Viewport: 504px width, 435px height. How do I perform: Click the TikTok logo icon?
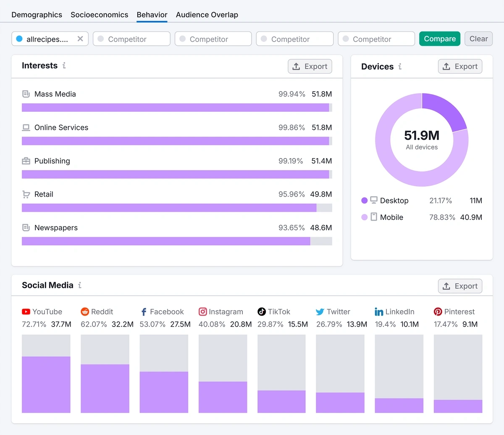[x=262, y=311]
